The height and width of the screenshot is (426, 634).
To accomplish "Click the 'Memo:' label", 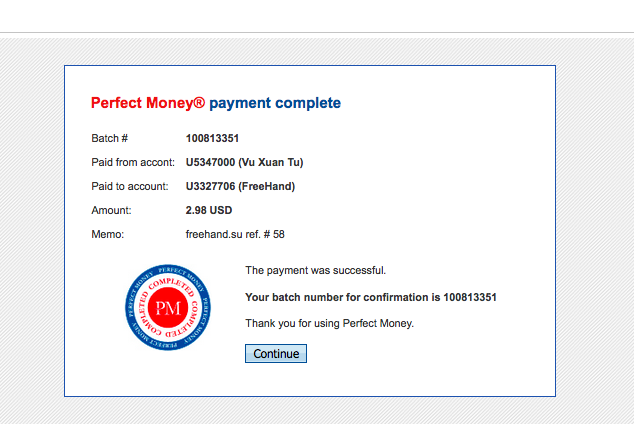I will coord(108,234).
